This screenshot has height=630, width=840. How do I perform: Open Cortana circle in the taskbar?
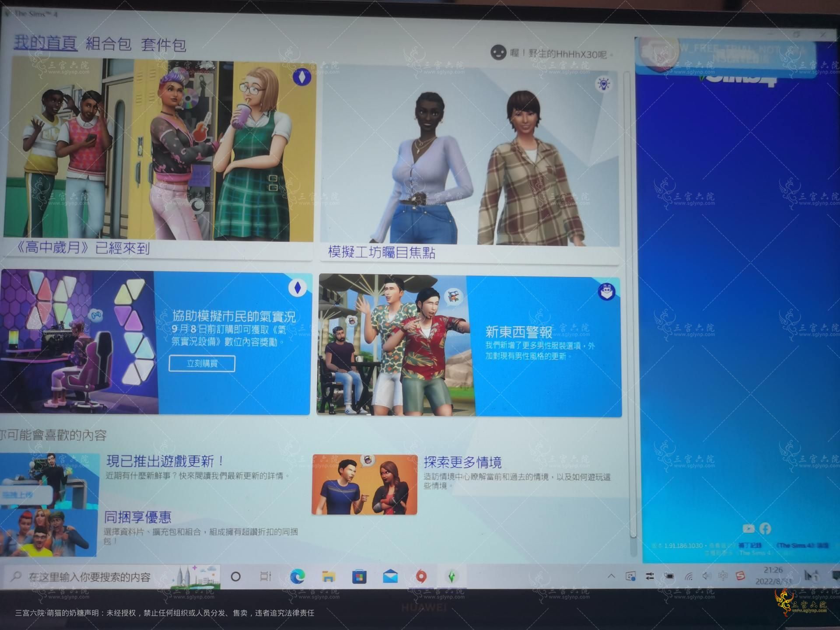point(235,576)
